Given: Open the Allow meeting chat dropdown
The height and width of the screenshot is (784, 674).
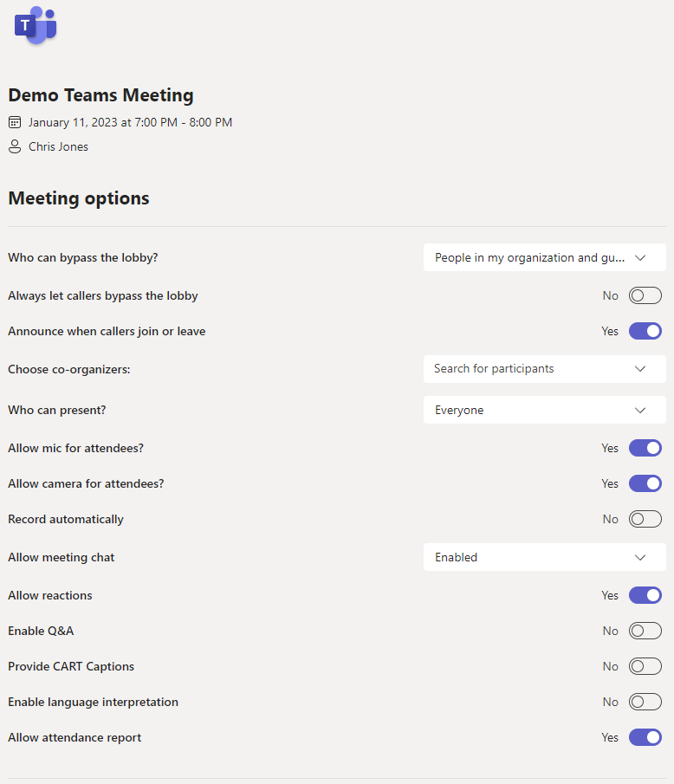Looking at the screenshot, I should pos(545,557).
